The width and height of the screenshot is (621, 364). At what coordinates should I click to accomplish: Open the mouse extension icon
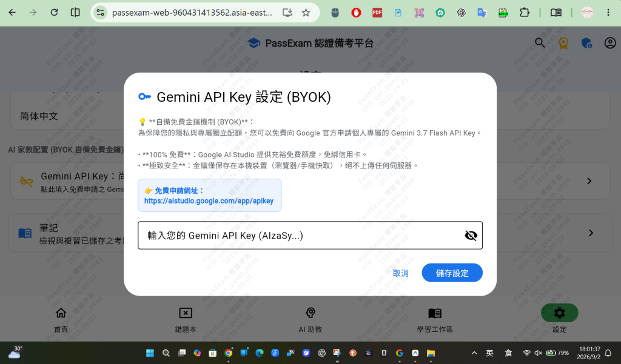tap(335, 13)
